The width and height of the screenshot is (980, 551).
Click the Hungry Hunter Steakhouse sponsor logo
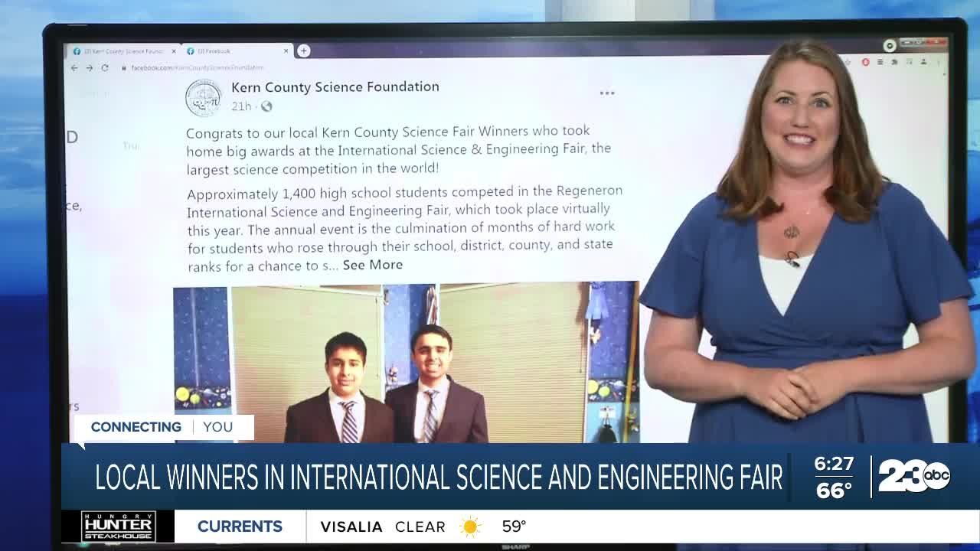coord(119,527)
